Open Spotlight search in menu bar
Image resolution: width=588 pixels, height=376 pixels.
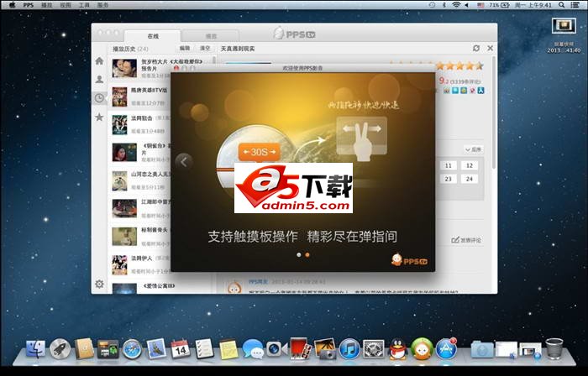click(561, 5)
